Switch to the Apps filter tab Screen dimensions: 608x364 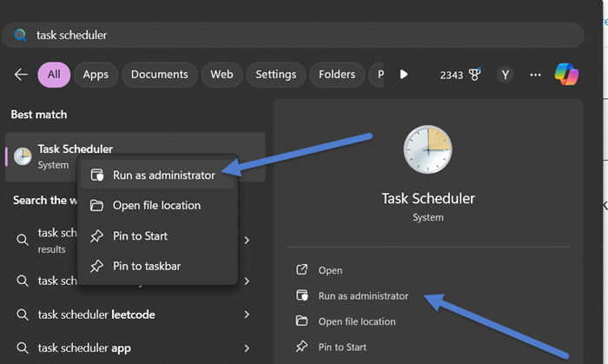click(x=96, y=75)
